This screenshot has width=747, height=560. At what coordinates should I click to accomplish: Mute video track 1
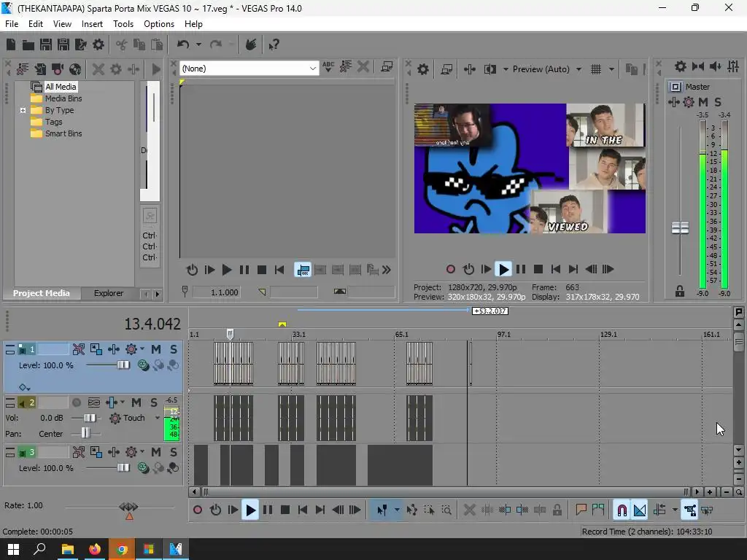[x=156, y=349]
